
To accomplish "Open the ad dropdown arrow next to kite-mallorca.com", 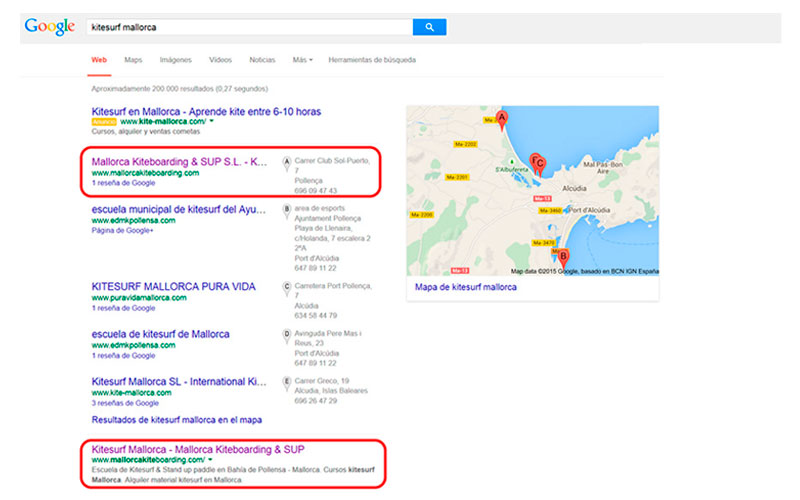I will pyautogui.click(x=211, y=121).
